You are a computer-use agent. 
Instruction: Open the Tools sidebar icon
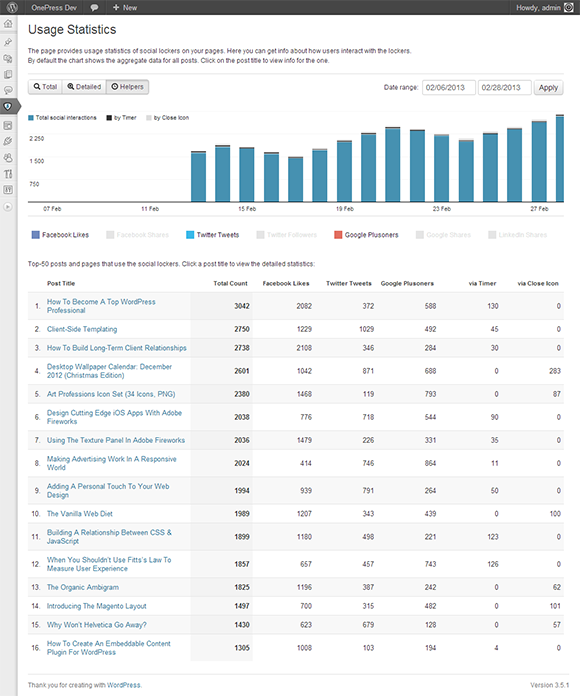(x=8, y=174)
